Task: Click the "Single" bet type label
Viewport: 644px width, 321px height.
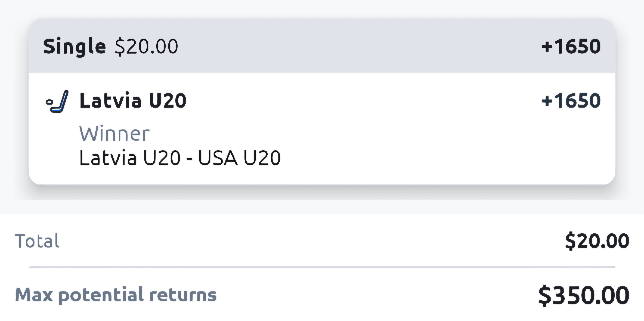Action: click(x=74, y=47)
